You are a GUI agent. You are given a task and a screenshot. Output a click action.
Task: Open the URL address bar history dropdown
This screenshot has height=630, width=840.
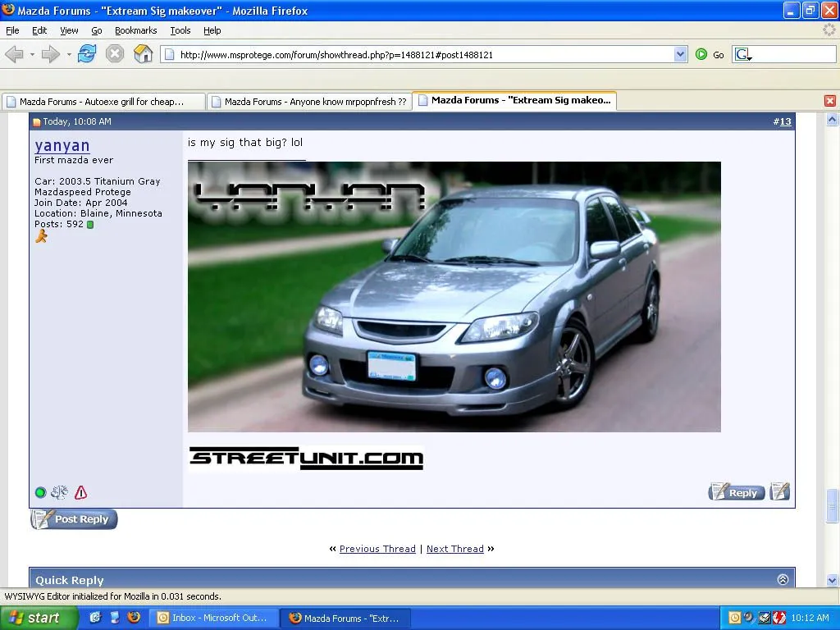click(680, 54)
